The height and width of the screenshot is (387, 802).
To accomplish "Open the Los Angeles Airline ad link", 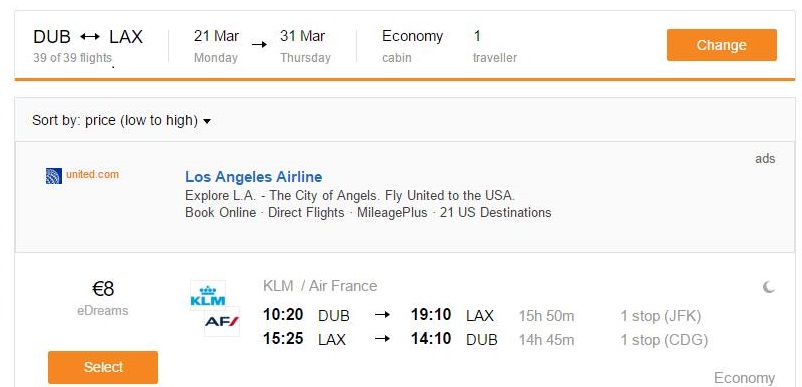I will (x=254, y=177).
